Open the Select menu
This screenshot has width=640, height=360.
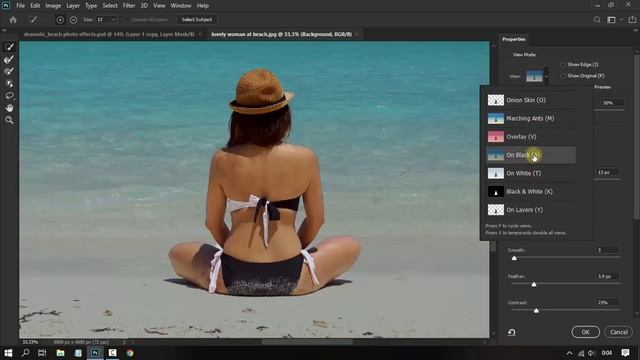[110, 6]
